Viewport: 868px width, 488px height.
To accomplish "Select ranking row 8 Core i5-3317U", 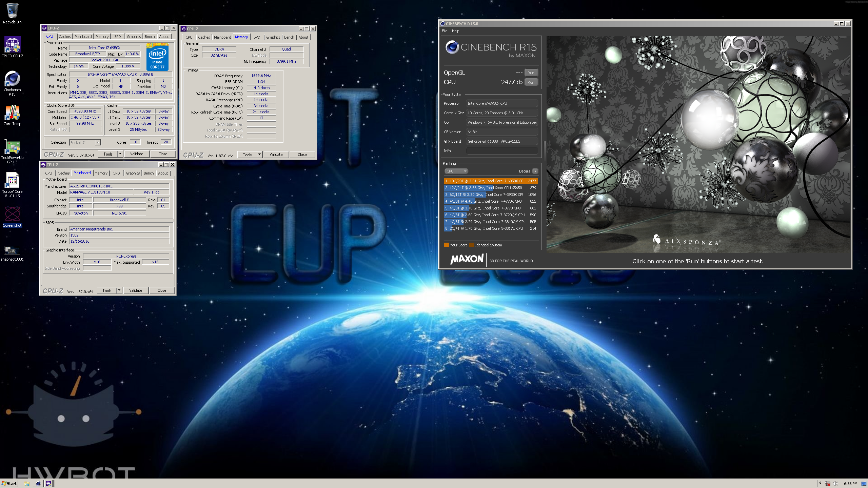I will coord(491,228).
